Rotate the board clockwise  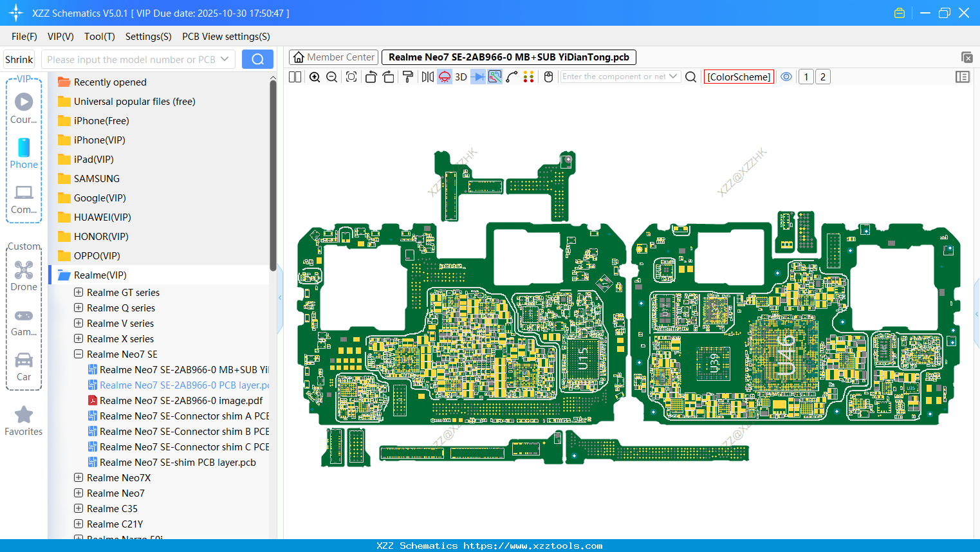click(389, 77)
